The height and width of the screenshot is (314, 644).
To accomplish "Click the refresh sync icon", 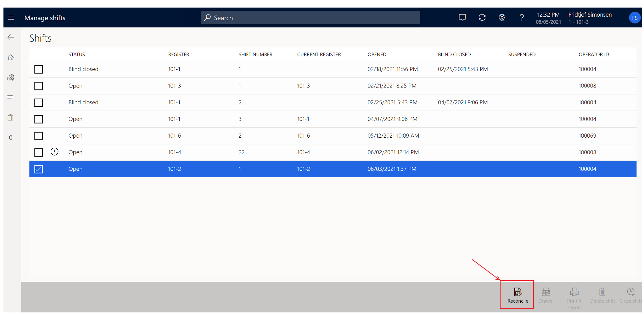I will click(482, 18).
